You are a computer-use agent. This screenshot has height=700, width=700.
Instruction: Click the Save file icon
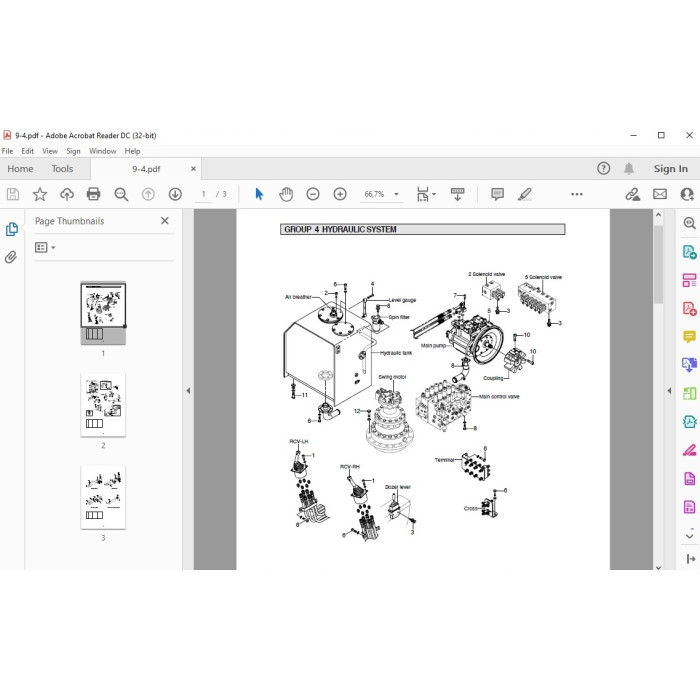[12, 194]
